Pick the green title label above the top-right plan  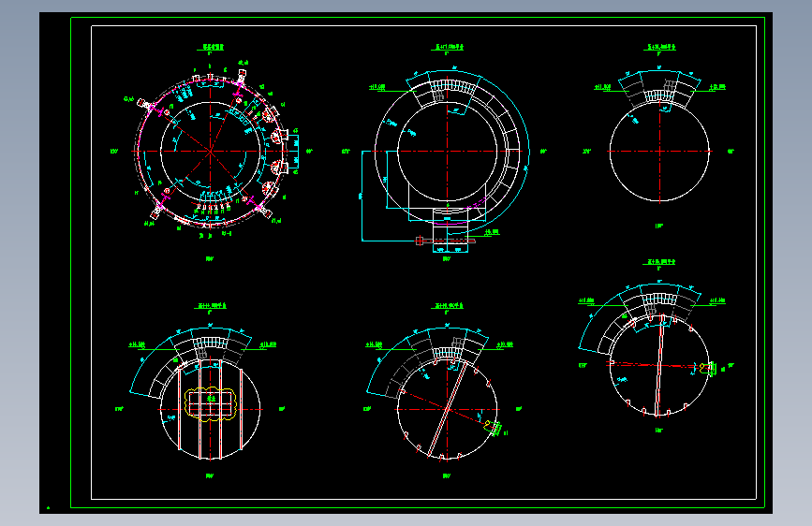coord(659,47)
